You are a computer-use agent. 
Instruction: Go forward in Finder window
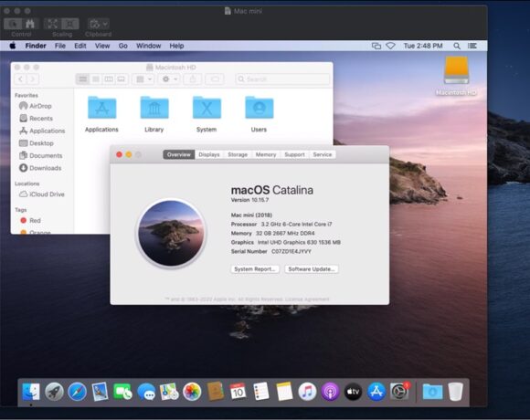[x=33, y=79]
